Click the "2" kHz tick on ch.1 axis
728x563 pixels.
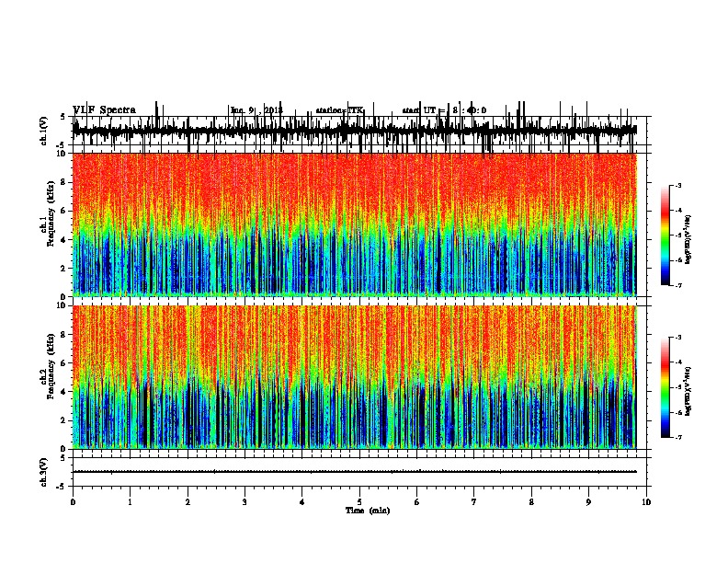tap(64, 268)
